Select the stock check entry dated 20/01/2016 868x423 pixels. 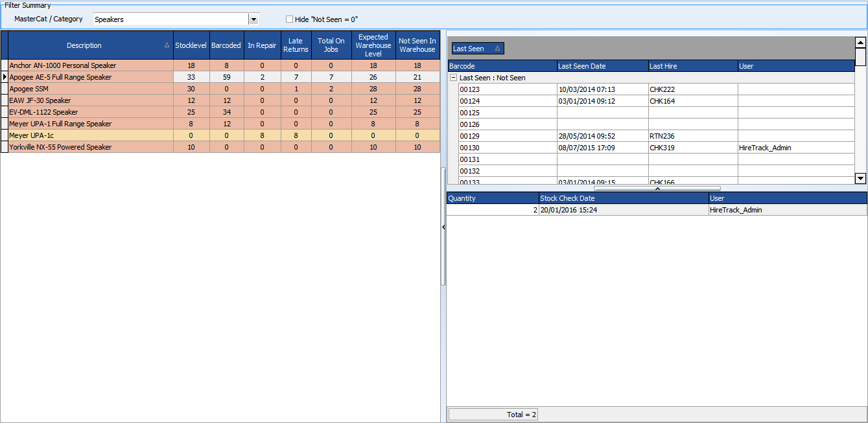583,210
